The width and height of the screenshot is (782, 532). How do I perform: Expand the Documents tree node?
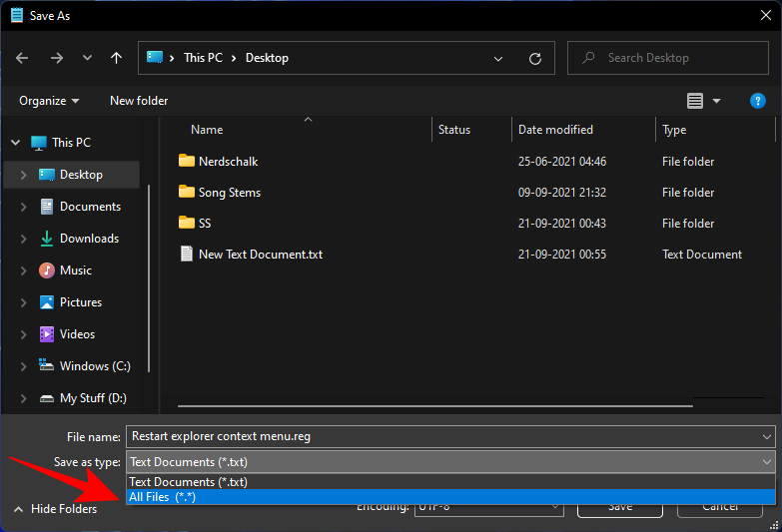pyautogui.click(x=23, y=207)
